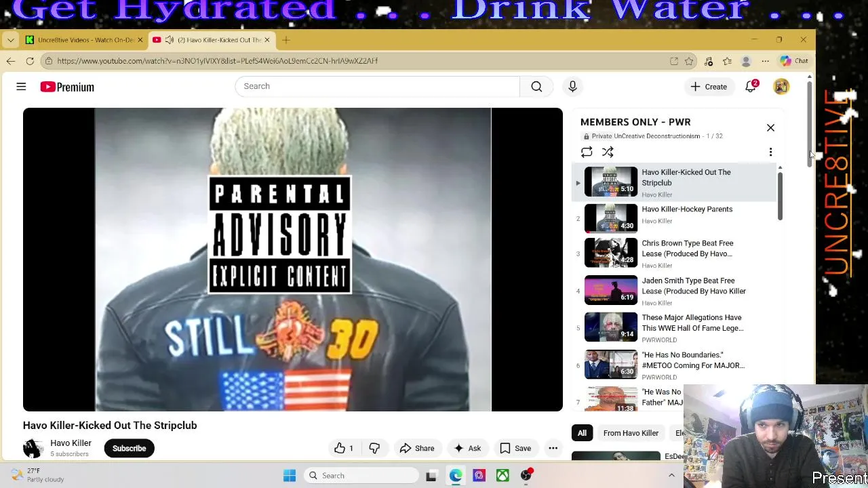
Task: Toggle playlist shuffle
Action: [x=608, y=152]
